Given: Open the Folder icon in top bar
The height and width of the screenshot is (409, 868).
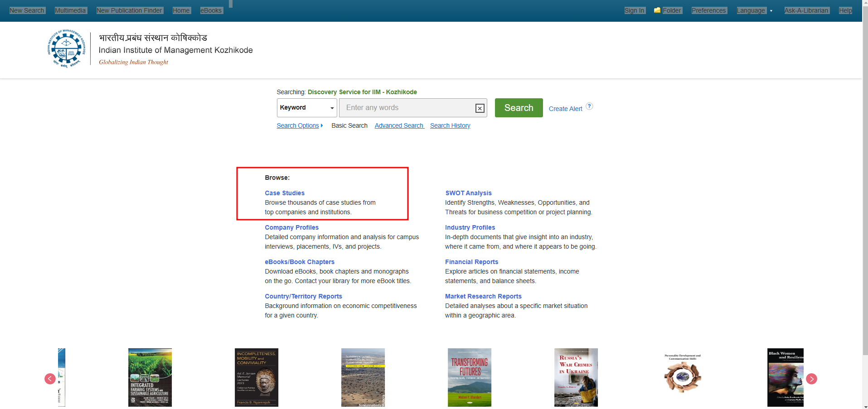Looking at the screenshot, I should [657, 10].
